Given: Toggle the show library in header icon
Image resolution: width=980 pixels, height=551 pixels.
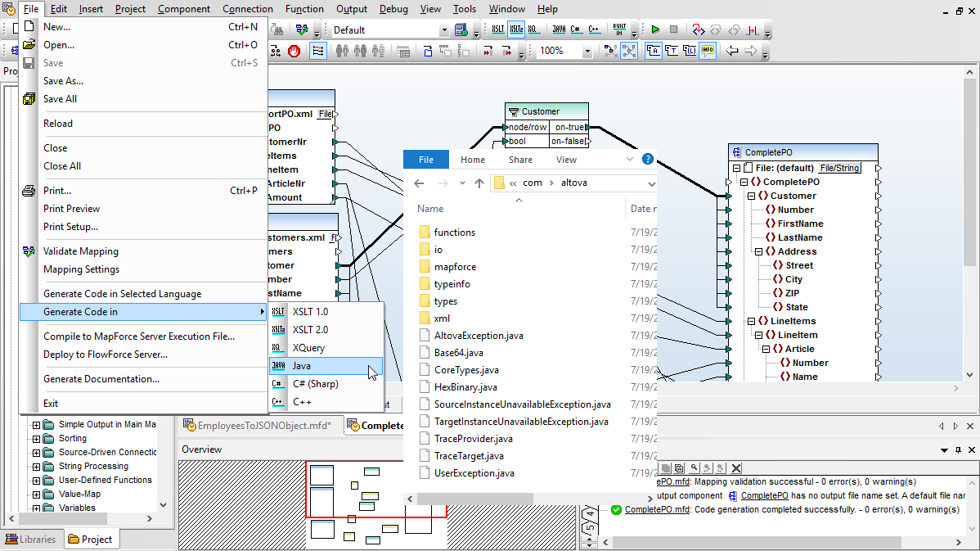Looking at the screenshot, I should 690,52.
